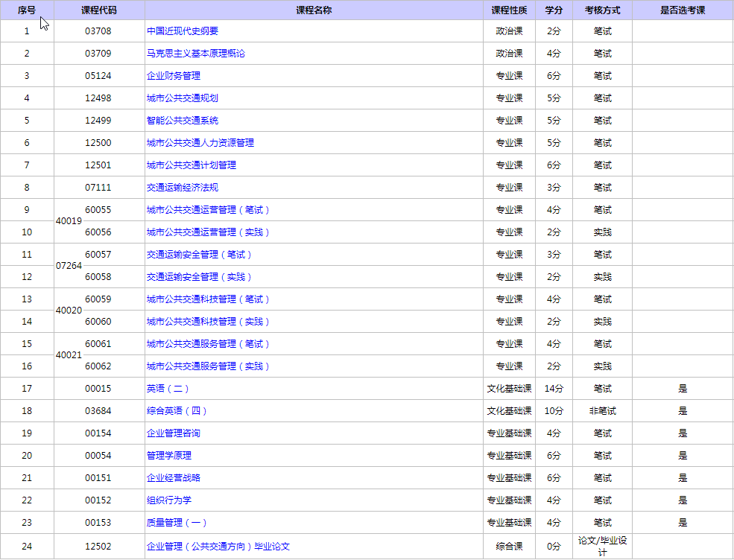Click the 质量管理（一）link
Image resolution: width=734 pixels, height=560 pixels.
177,523
